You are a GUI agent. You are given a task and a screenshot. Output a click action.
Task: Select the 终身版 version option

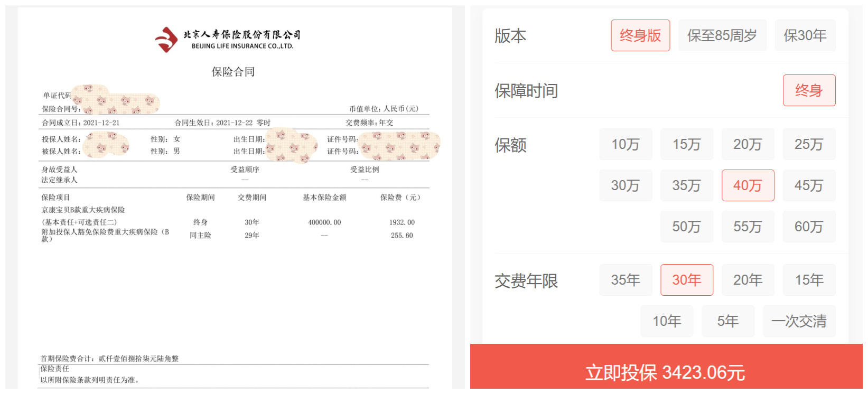[x=640, y=35]
